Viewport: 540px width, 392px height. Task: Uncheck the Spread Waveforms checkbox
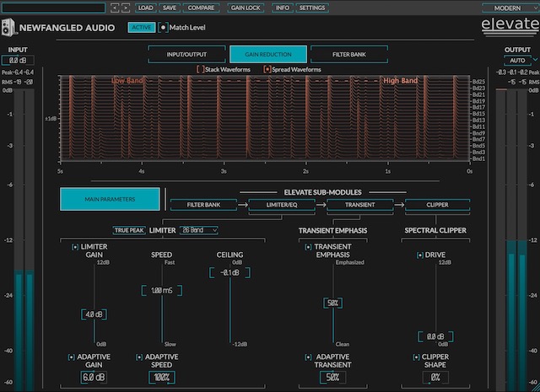point(267,68)
